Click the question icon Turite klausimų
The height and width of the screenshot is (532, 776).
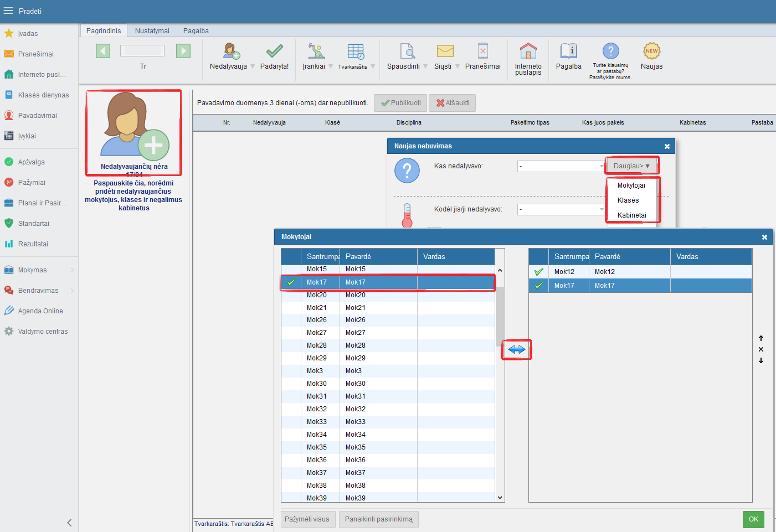[x=610, y=51]
